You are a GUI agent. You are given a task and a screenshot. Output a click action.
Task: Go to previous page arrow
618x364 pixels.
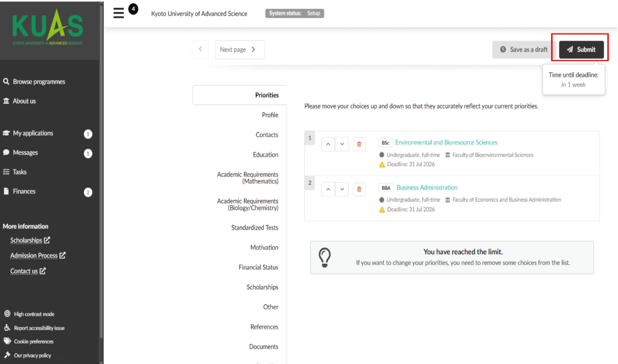tap(200, 50)
